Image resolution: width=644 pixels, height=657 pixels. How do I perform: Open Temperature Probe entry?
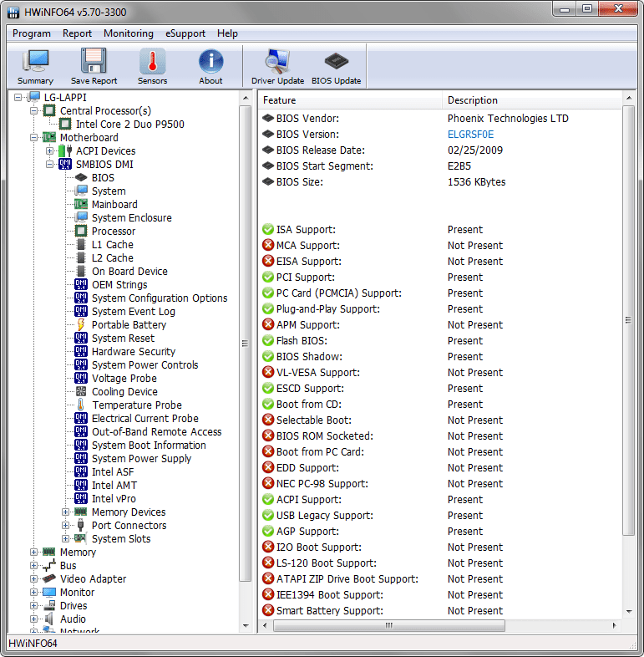coord(137,405)
